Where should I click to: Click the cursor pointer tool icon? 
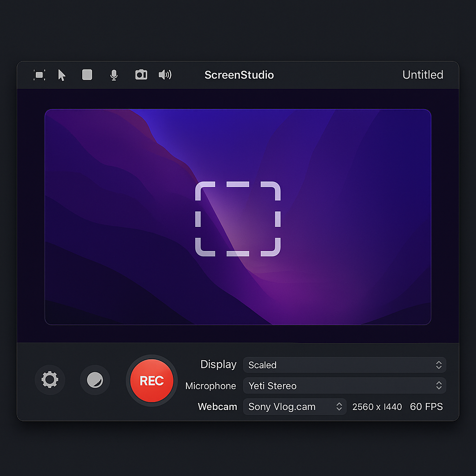click(62, 75)
